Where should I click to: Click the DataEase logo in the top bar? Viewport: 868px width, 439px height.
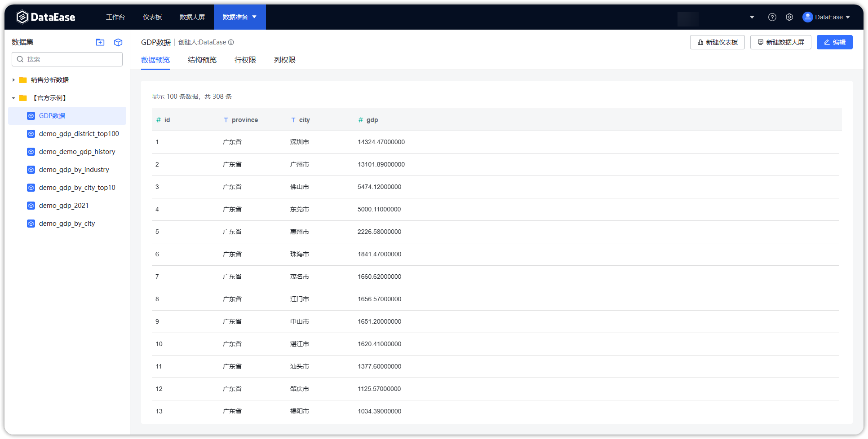click(x=45, y=17)
